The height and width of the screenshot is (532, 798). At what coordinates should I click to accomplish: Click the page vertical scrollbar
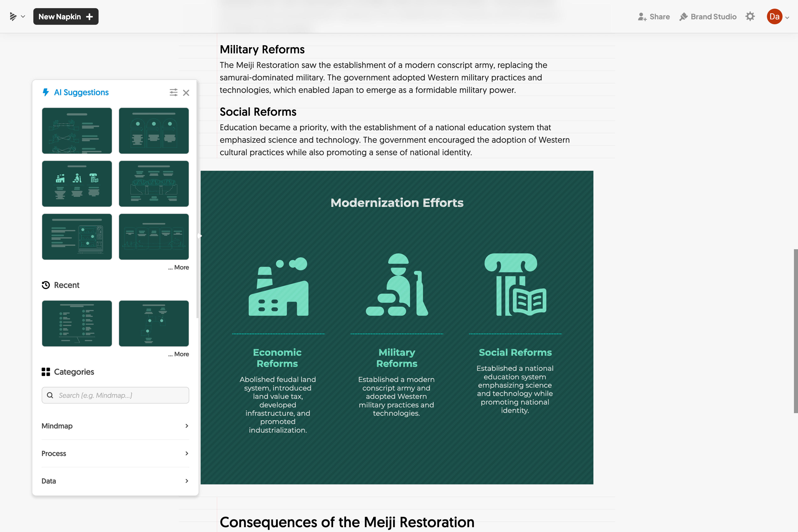tap(796, 331)
